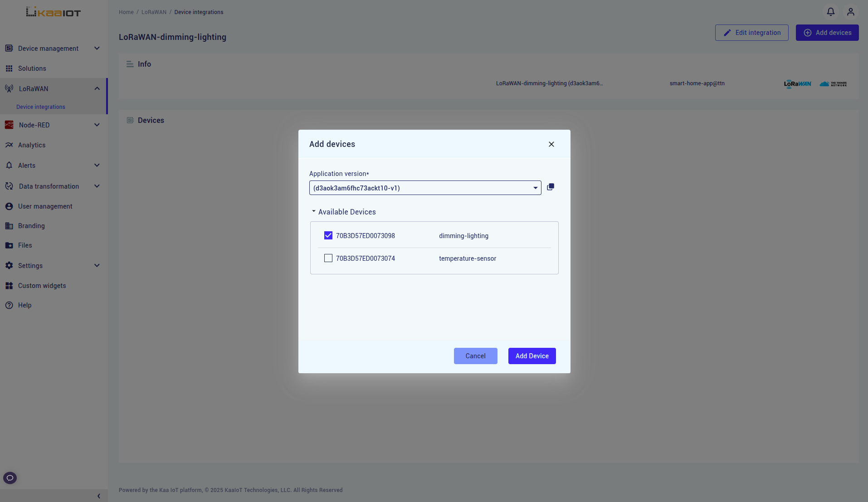Click the LoRaWAN antenna icon
Image resolution: width=868 pixels, height=502 pixels.
(x=9, y=88)
